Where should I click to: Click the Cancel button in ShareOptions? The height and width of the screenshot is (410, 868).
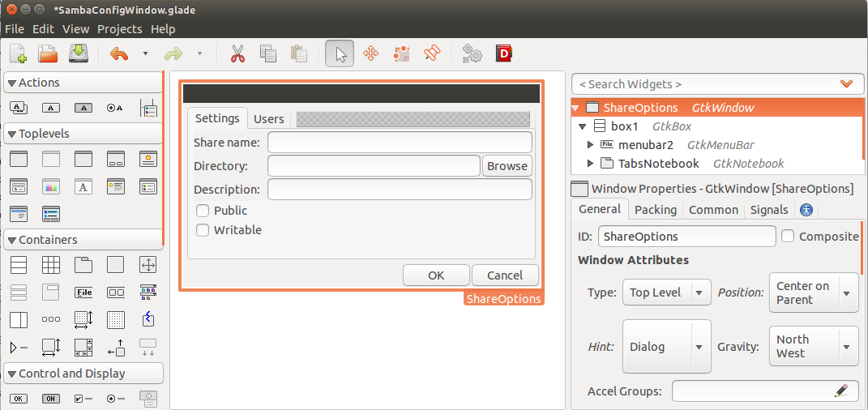pyautogui.click(x=504, y=275)
